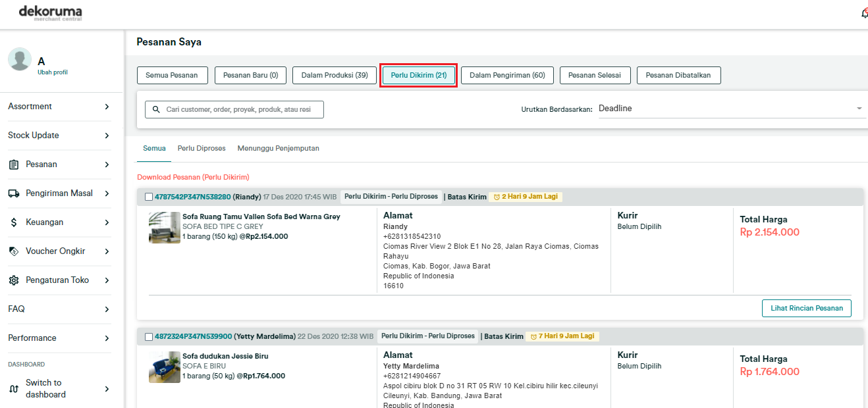Tick checkbox for order 4872324P347N539900
The height and width of the screenshot is (408, 868).
149,336
